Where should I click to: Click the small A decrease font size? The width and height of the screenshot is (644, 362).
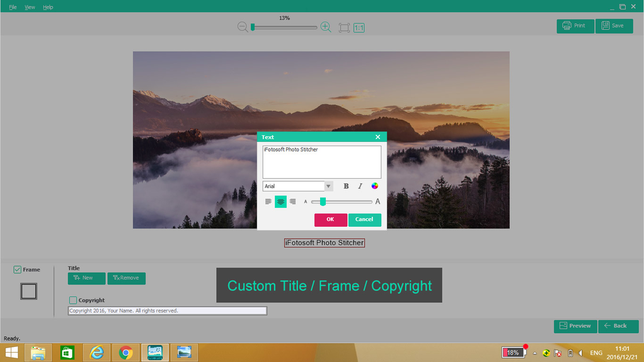[x=305, y=201]
